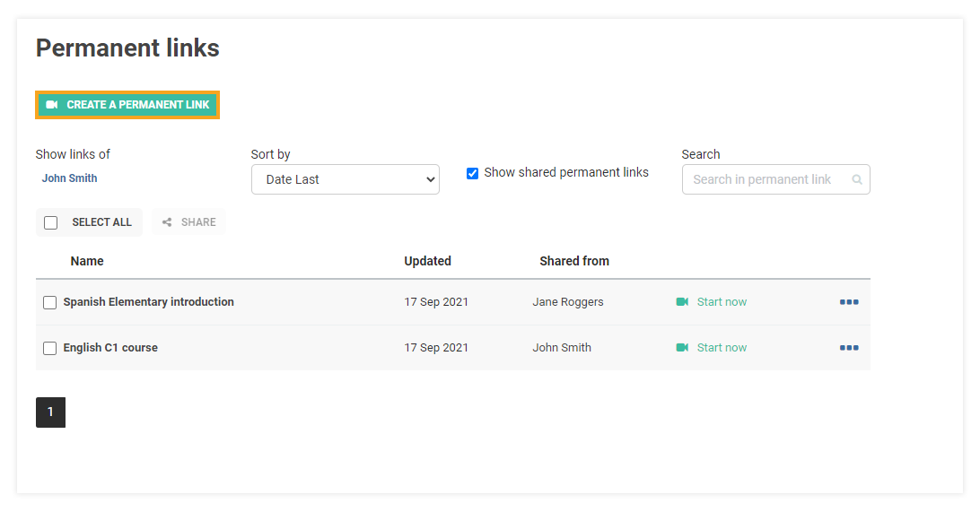Click the Shared from column header

click(574, 261)
